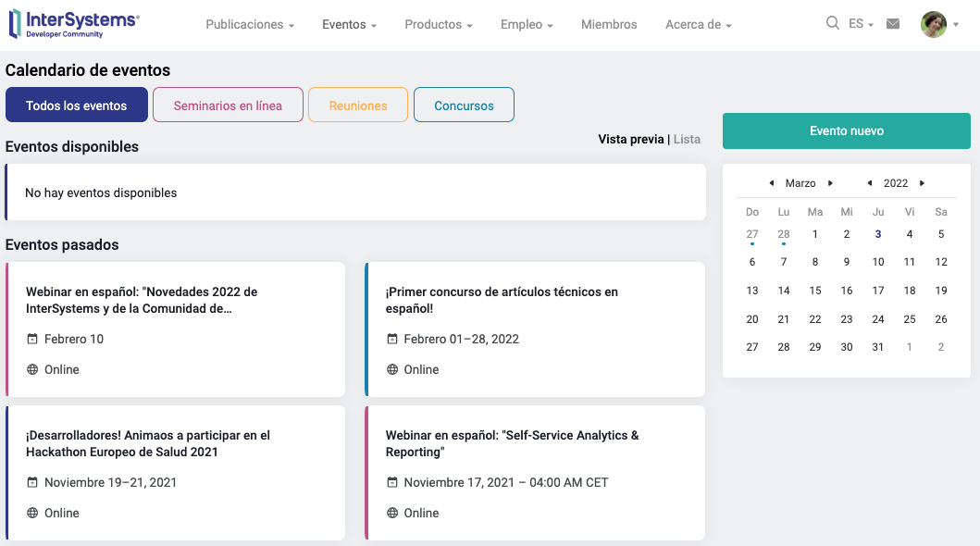Click the user profile avatar
This screenshot has height=546, width=980.
point(933,25)
